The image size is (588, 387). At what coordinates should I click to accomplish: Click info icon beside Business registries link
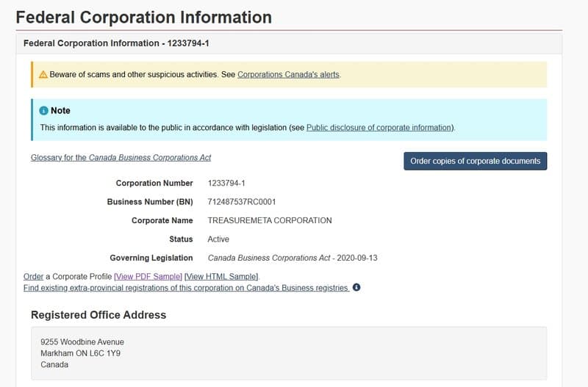pyautogui.click(x=356, y=287)
